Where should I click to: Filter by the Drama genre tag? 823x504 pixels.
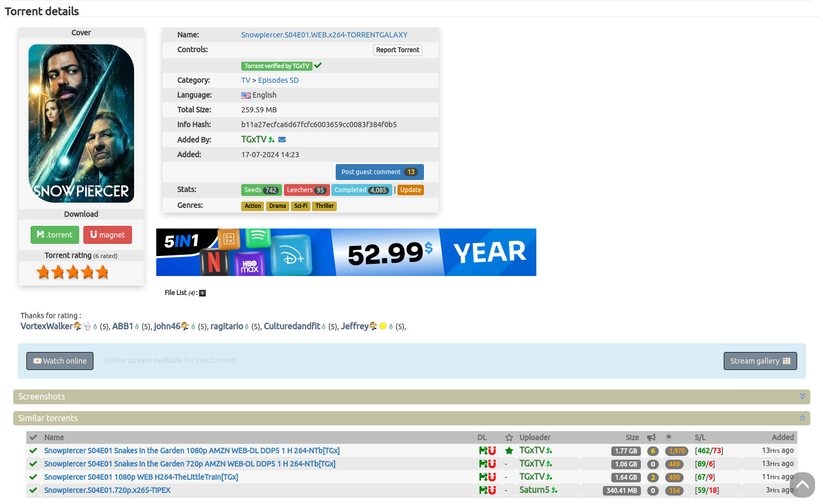pyautogui.click(x=278, y=206)
